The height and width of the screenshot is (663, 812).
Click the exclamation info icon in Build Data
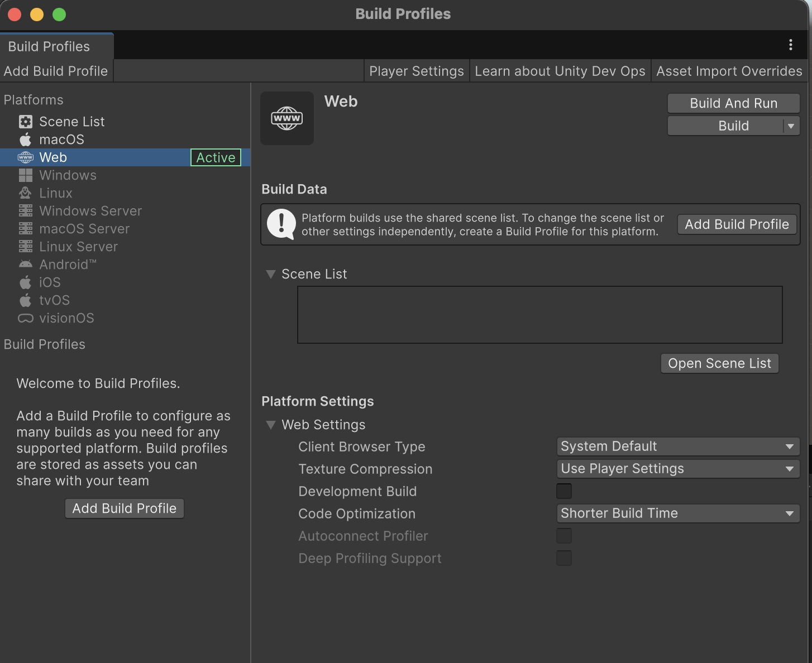[x=281, y=224]
